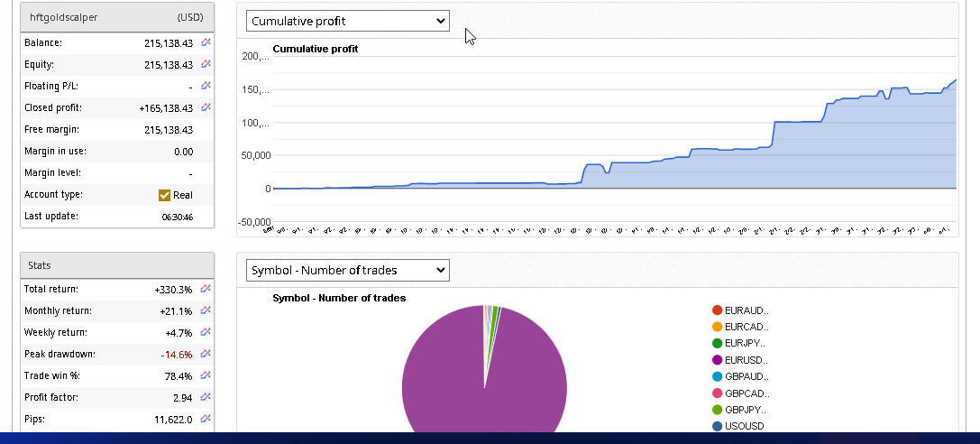Viewport: 980px width, 444px height.
Task: Open the Profit factor chart icon
Action: point(206,397)
